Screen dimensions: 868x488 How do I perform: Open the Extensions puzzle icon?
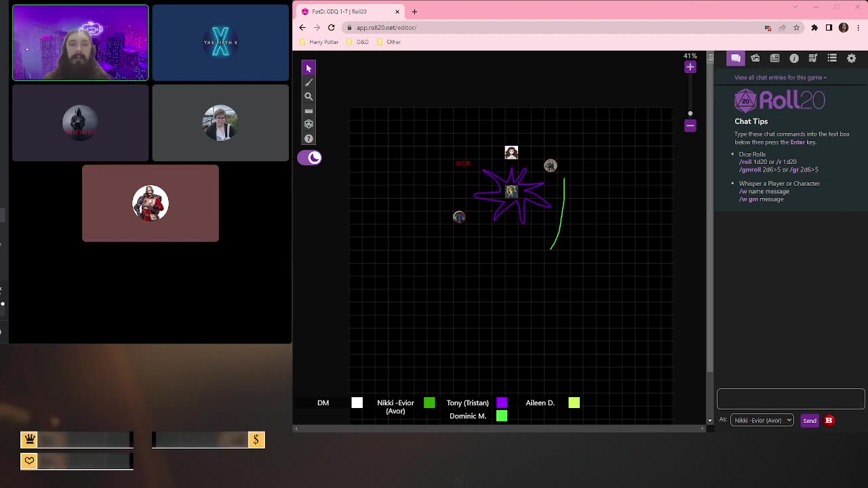(814, 28)
